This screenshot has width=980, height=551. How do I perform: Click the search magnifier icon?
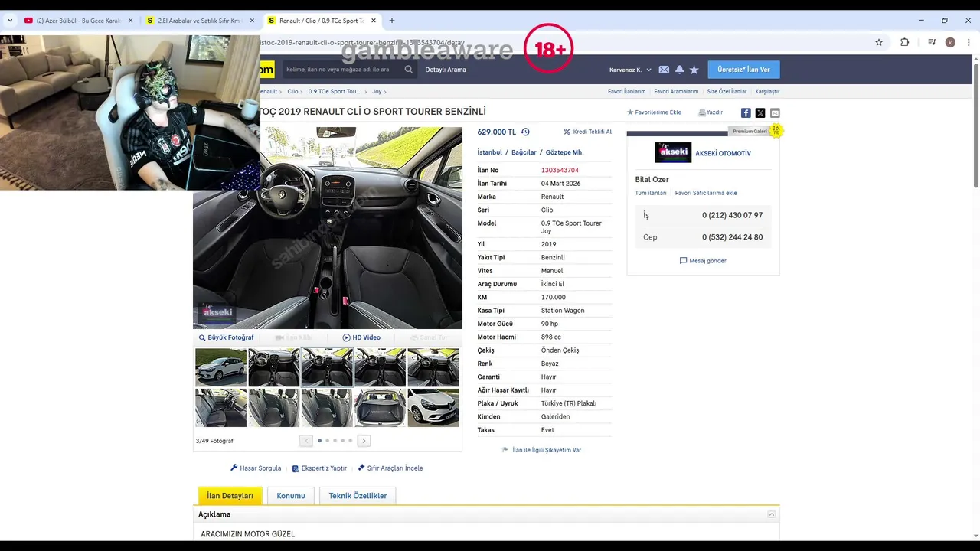409,70
